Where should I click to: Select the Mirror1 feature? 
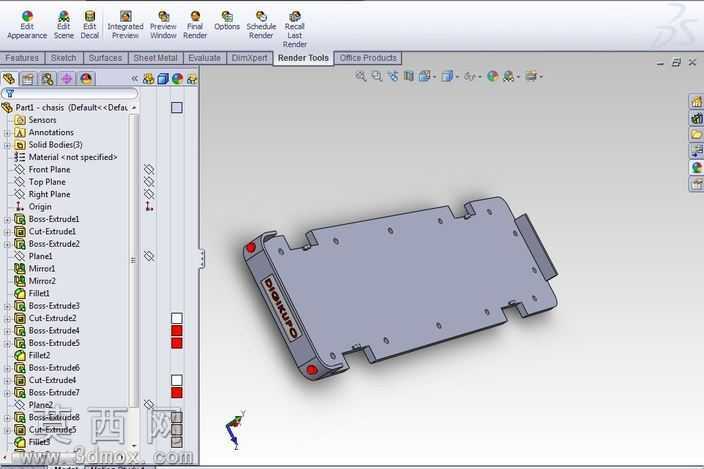click(x=35, y=268)
